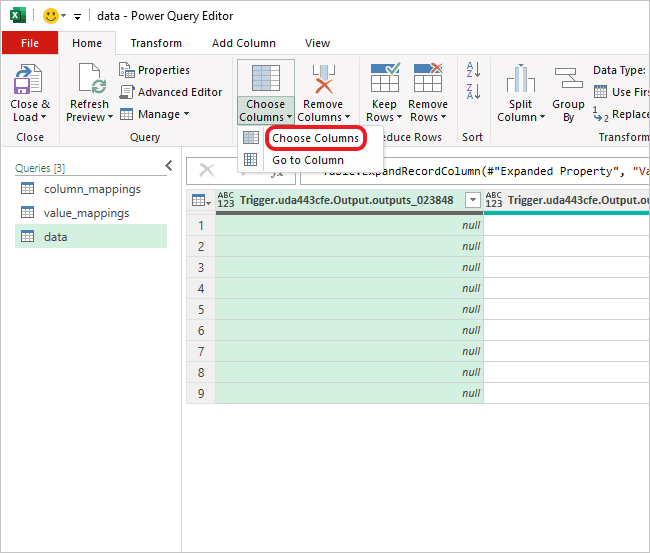
Task: Expand the Keep Rows dropdown label
Action: pyautogui.click(x=384, y=111)
